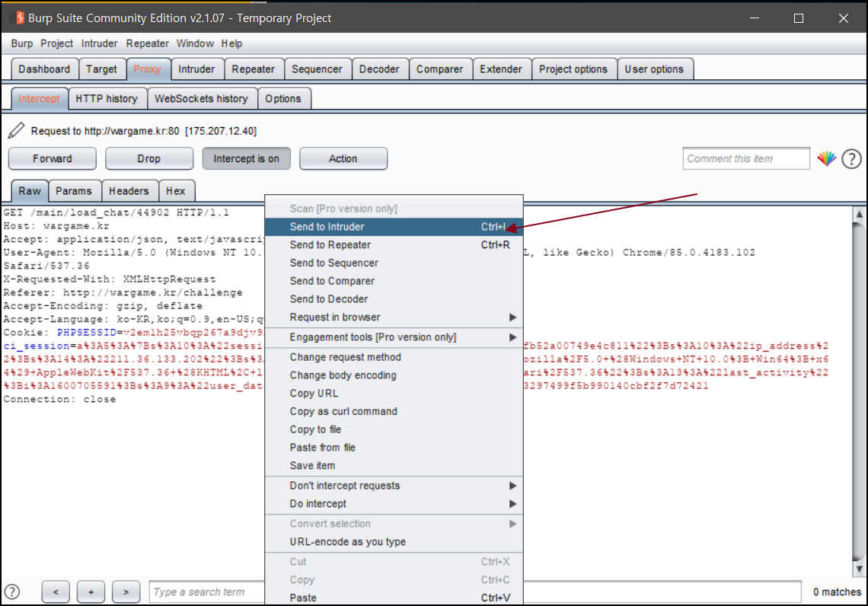
Task: Toggle the 'Intercept is on' button
Action: pos(247,159)
